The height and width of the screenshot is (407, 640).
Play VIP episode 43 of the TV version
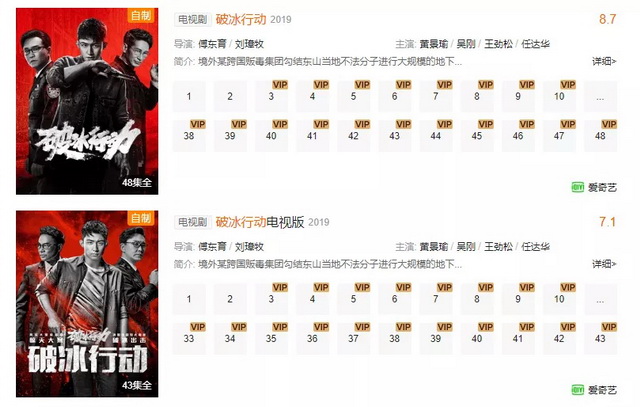[600, 338]
